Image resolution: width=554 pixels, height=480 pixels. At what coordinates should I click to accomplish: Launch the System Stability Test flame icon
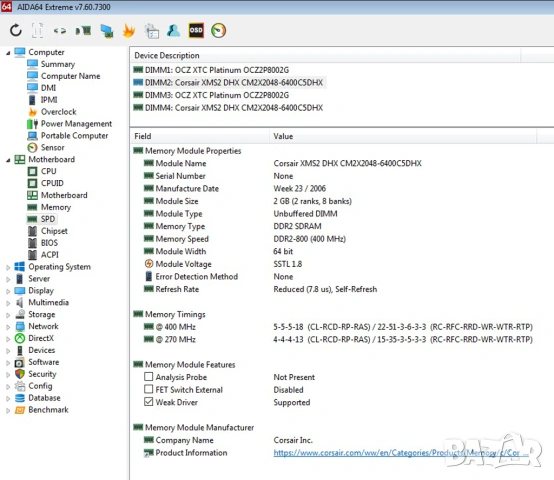[x=129, y=30]
